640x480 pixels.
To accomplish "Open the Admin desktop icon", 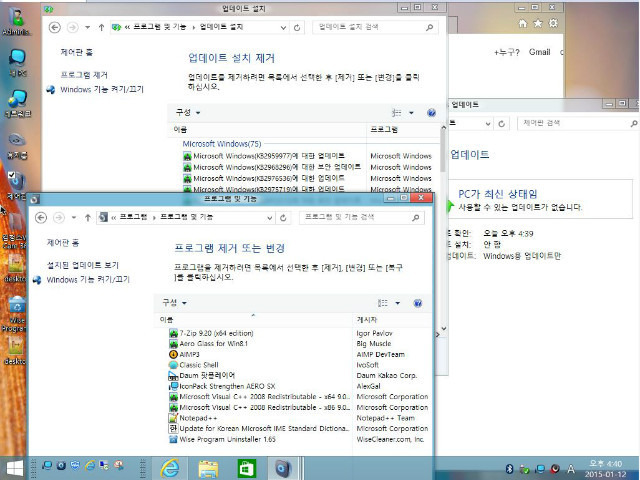I will [x=16, y=21].
